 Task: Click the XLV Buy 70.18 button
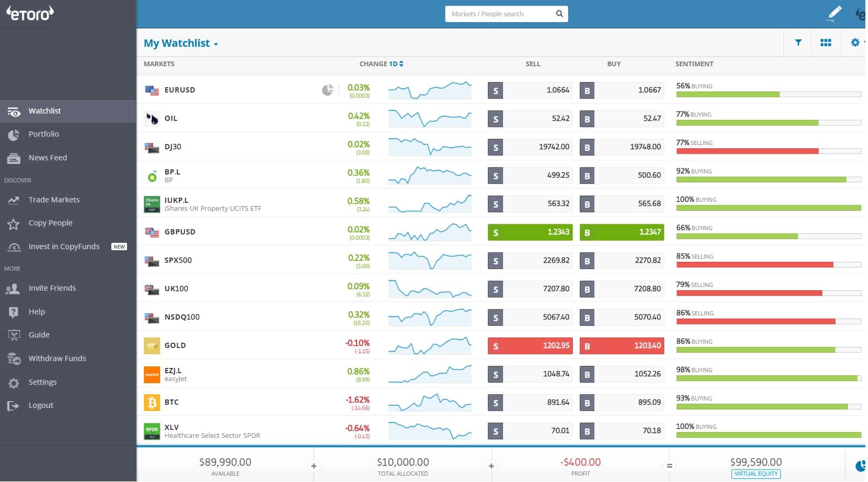[622, 431]
